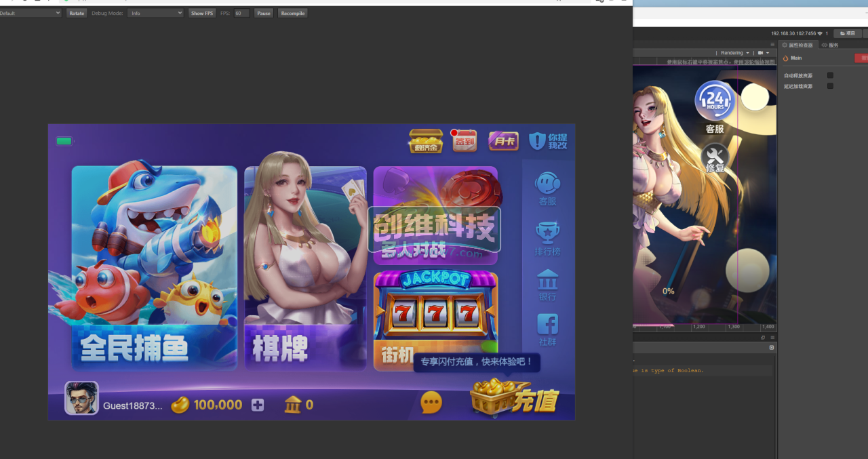
Task: Switch to the 服务 tab
Action: 830,45
